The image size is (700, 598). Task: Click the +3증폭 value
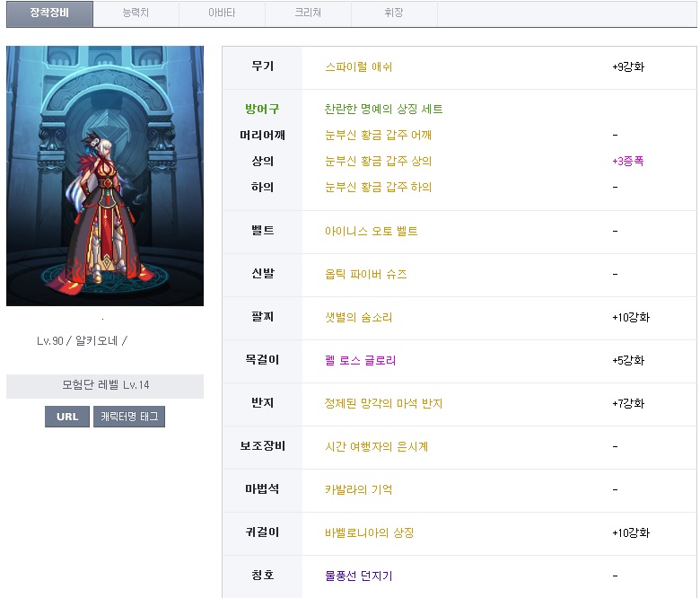tap(627, 161)
